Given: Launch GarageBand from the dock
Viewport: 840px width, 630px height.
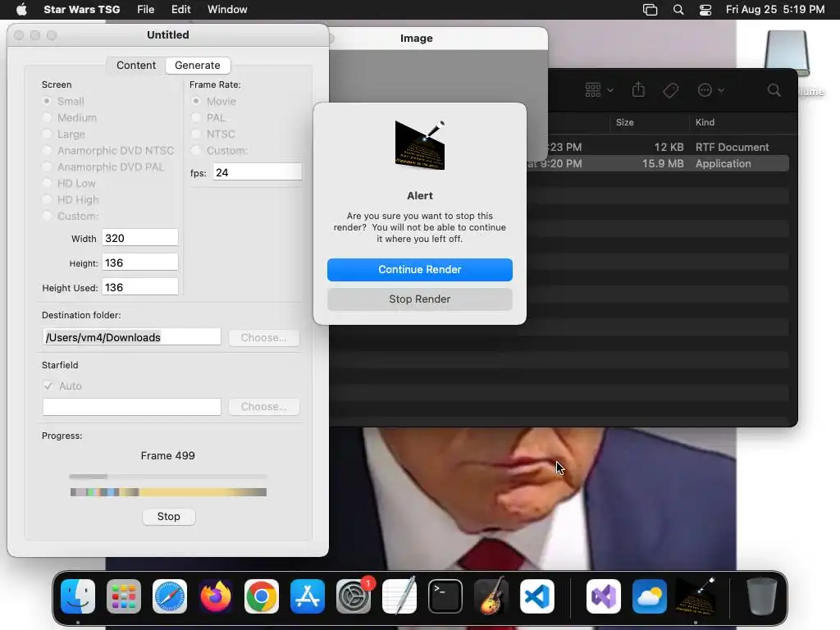Looking at the screenshot, I should coord(491,596).
